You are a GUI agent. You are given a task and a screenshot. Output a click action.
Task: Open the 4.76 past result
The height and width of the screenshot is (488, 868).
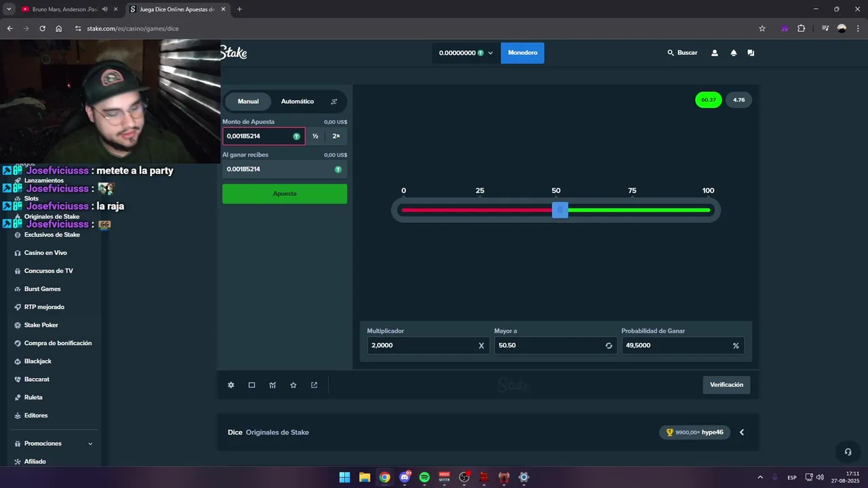tap(738, 100)
